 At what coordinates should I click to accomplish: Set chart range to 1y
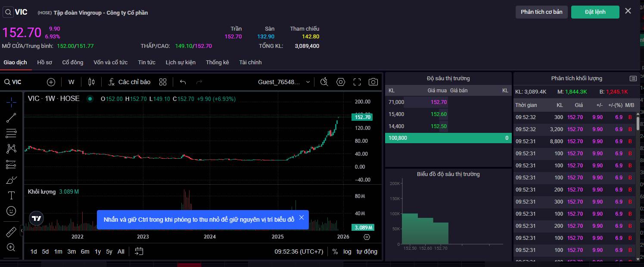point(98,251)
